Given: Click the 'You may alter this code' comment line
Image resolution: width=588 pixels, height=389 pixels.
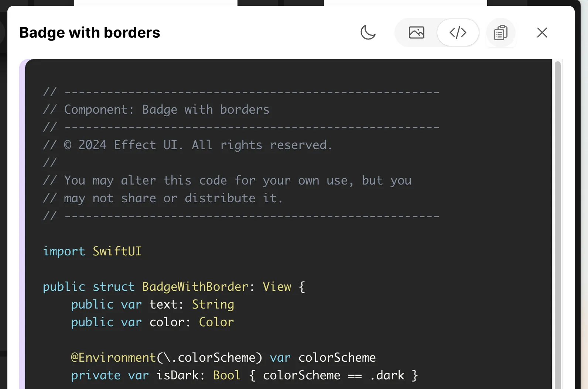Looking at the screenshot, I should (227, 180).
